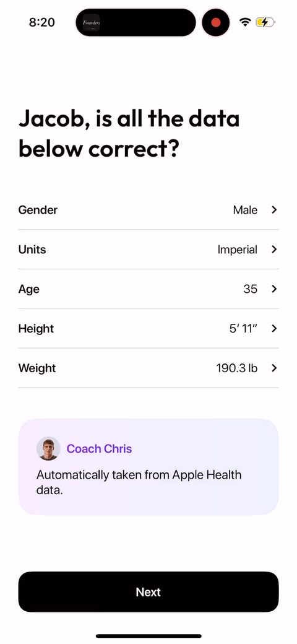Tap the battery charging icon
Viewport: 297px width, 644px height.
pyautogui.click(x=265, y=22)
